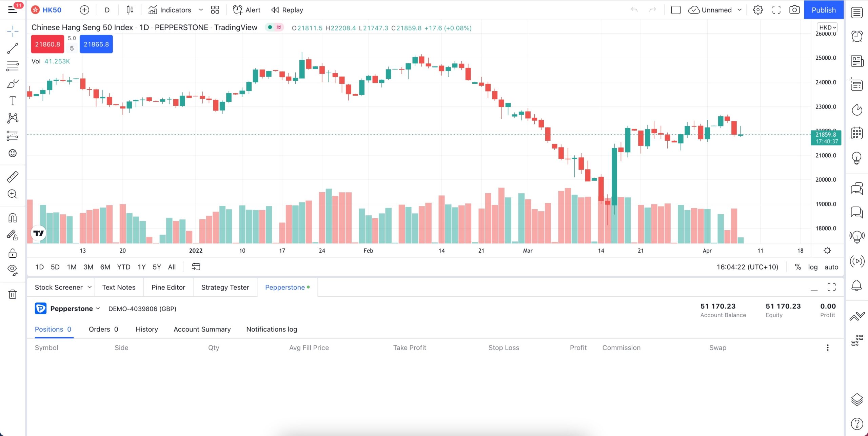
Task: Toggle the log scale option
Action: tap(812, 267)
